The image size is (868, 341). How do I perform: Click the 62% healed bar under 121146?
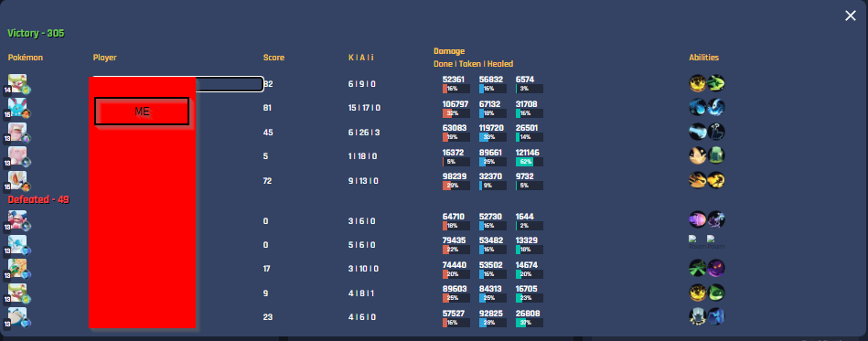point(530,162)
